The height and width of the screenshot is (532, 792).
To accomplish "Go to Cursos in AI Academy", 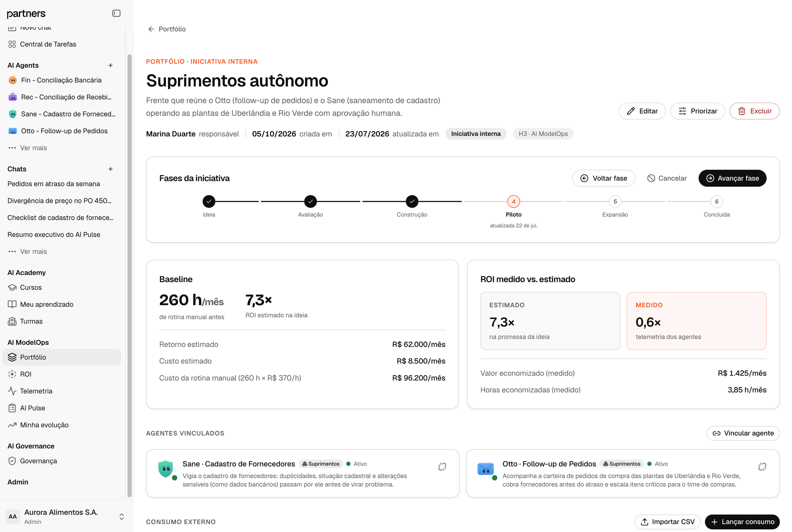I will click(61, 288).
